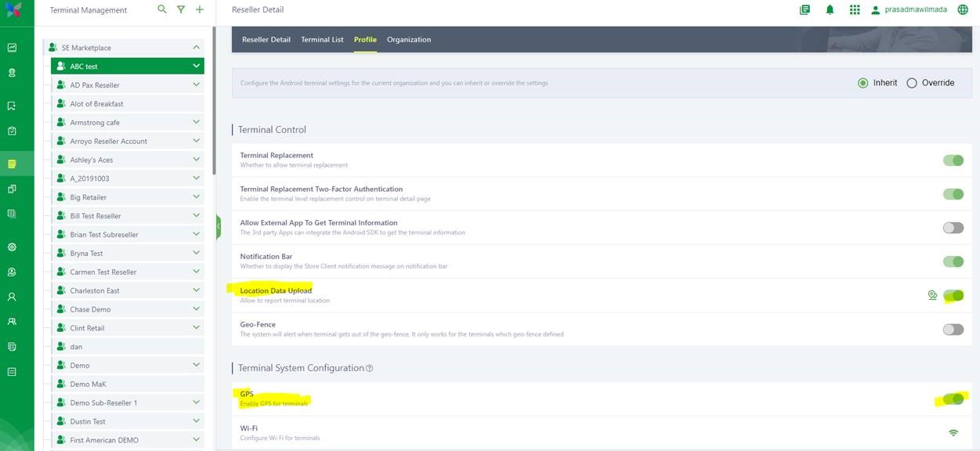Image resolution: width=980 pixels, height=451 pixels.
Task: Expand the Chase Demo reseller chevron
Action: pos(196,309)
